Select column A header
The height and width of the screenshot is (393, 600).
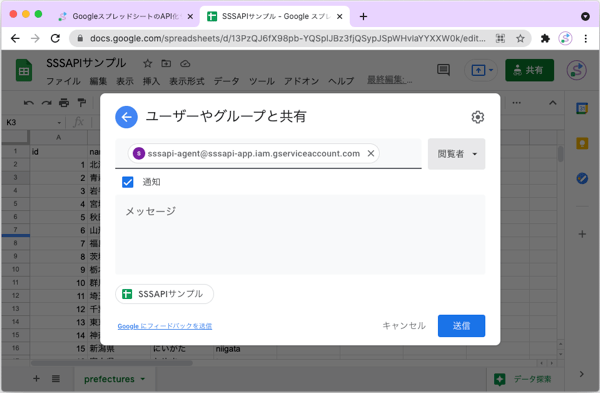(x=59, y=137)
